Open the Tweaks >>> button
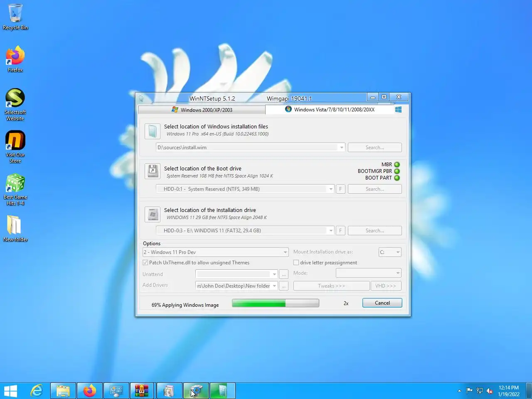This screenshot has width=532, height=399. point(331,286)
